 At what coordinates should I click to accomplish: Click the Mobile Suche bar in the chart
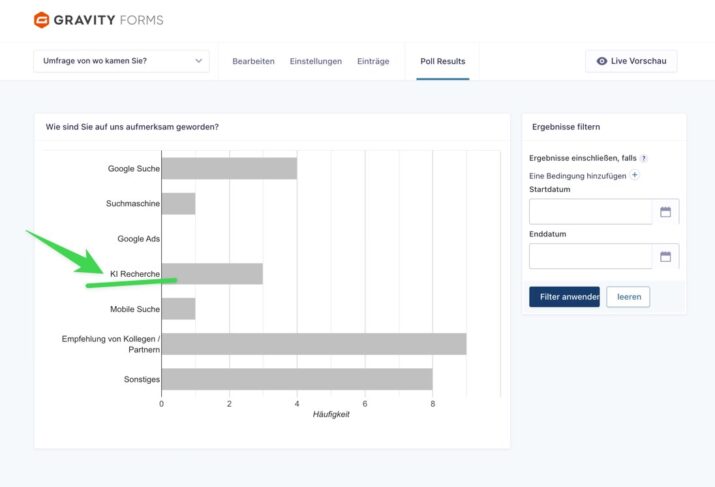(179, 309)
